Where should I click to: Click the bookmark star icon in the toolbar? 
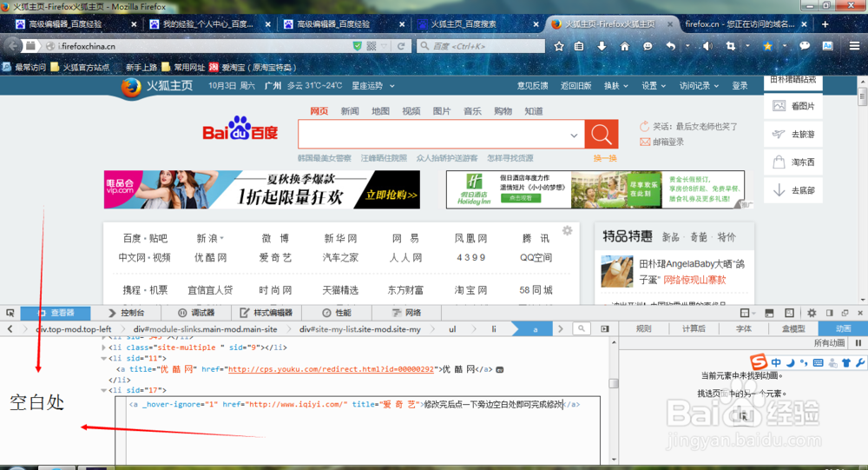point(558,46)
